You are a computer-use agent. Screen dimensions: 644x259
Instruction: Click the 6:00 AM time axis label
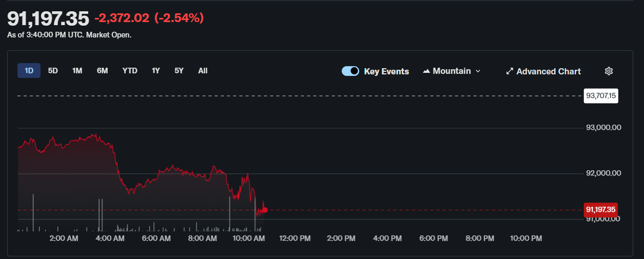(156, 238)
